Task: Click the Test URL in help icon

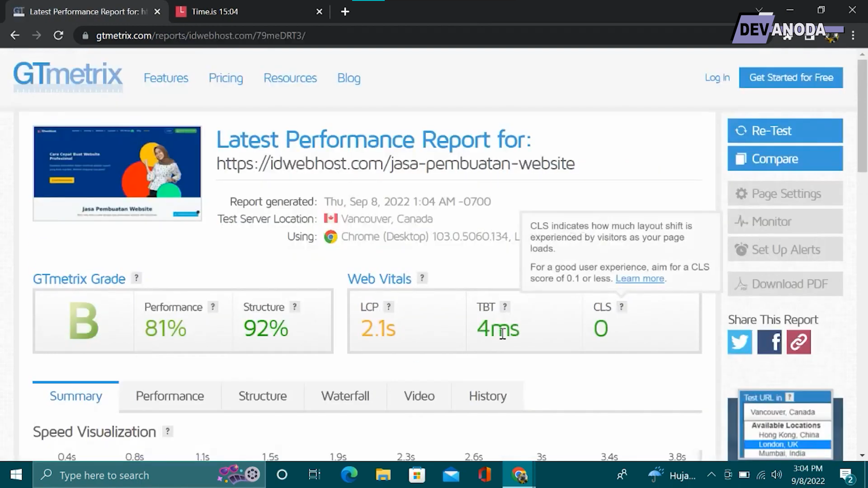Action: tap(789, 397)
